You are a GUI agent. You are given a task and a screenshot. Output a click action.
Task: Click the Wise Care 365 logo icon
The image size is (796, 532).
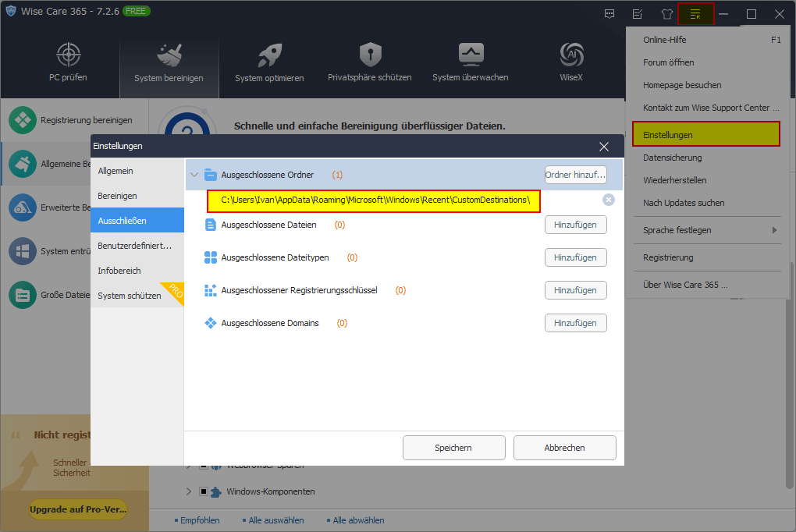pyautogui.click(x=11, y=11)
